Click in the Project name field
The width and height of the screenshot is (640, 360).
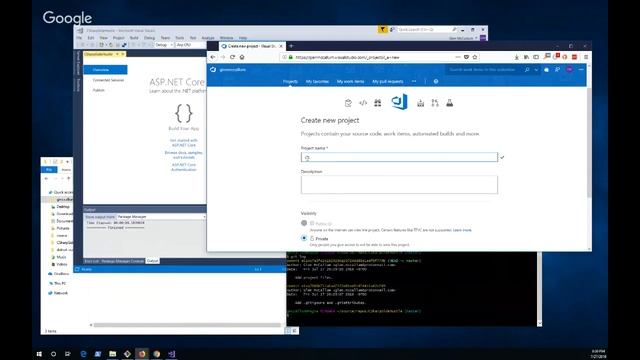click(x=399, y=157)
